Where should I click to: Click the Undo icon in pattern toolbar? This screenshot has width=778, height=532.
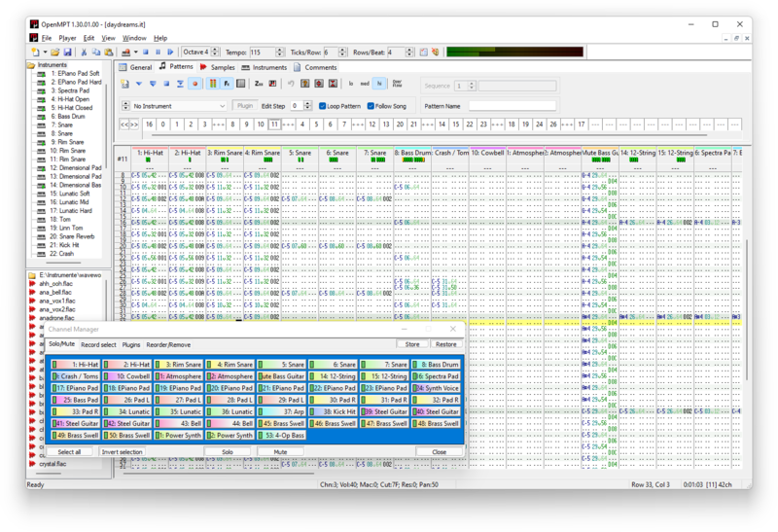291,84
